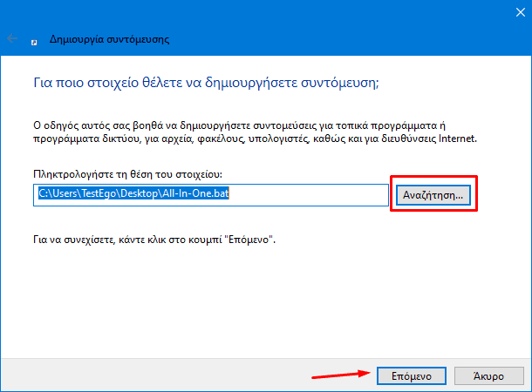Click the Αναζήτηση... browse button
Viewport: 532px width, 392px height.
tap(433, 195)
